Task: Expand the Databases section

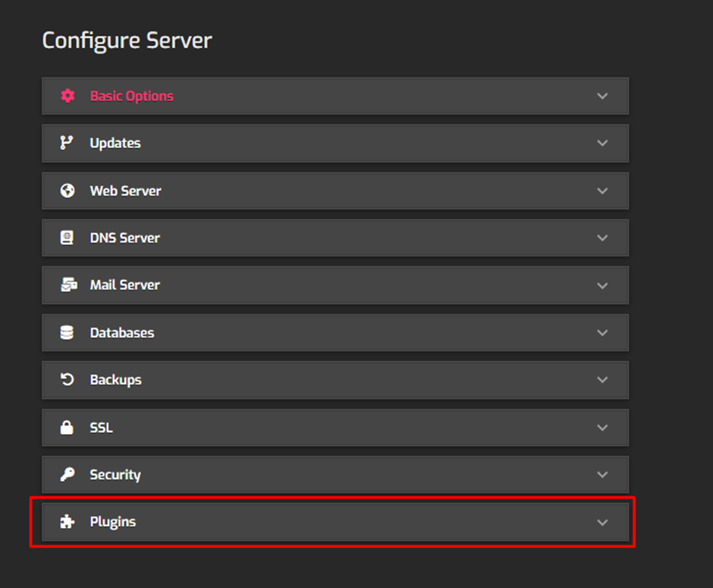Action: click(x=602, y=332)
